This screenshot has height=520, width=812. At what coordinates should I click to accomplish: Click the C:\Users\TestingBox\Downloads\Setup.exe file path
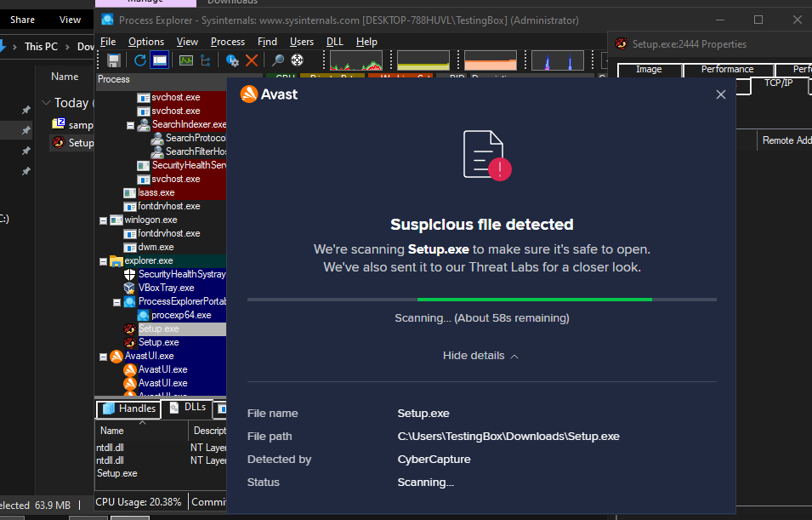point(508,437)
